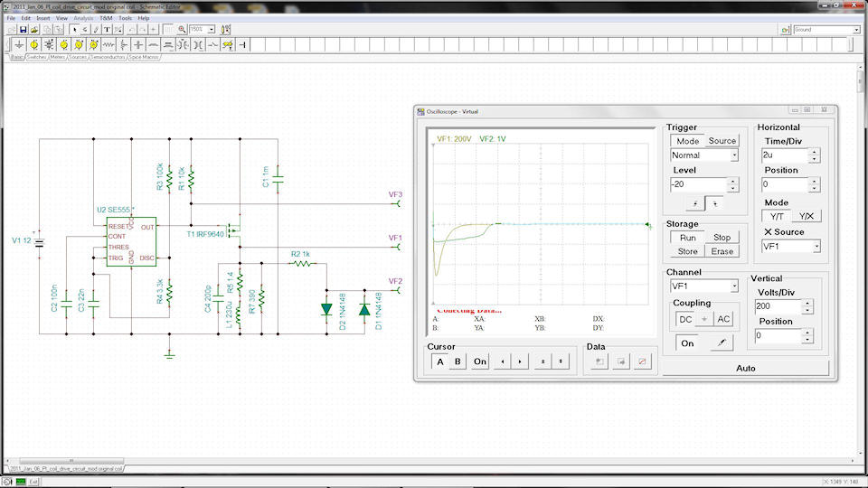Viewport: 868px width, 488px height.
Task: Open the X Source VF1 dropdown
Action: (x=816, y=246)
